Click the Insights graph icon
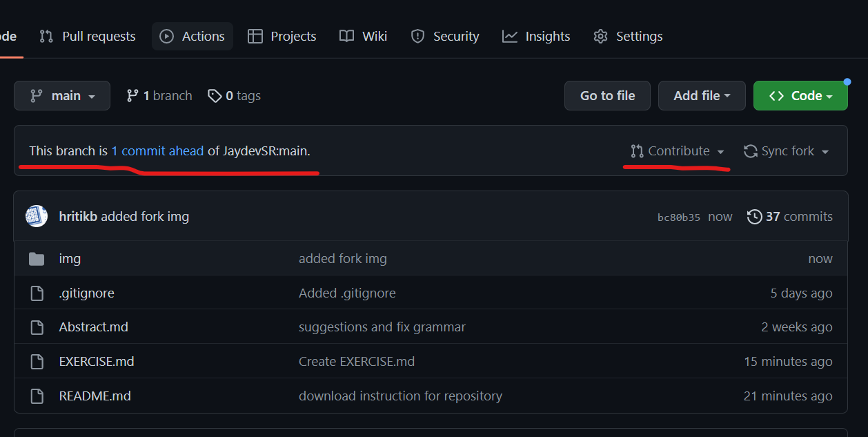Viewport: 868px width, 437px height. point(510,36)
